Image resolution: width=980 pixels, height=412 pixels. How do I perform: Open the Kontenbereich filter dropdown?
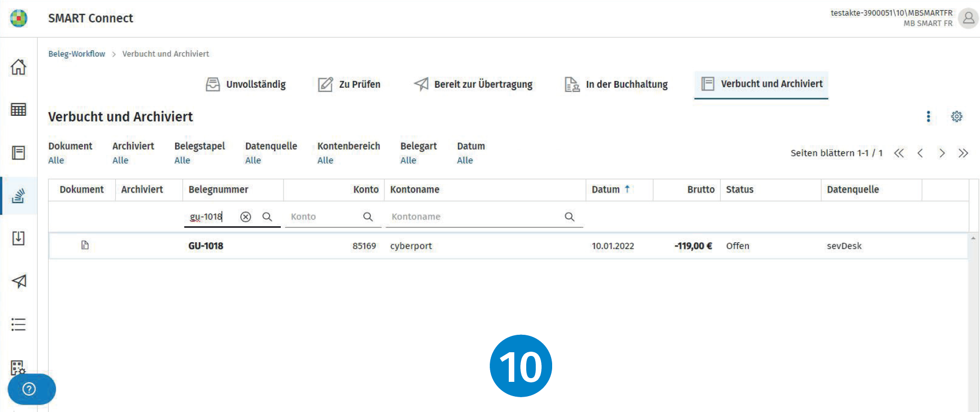pyautogui.click(x=325, y=160)
